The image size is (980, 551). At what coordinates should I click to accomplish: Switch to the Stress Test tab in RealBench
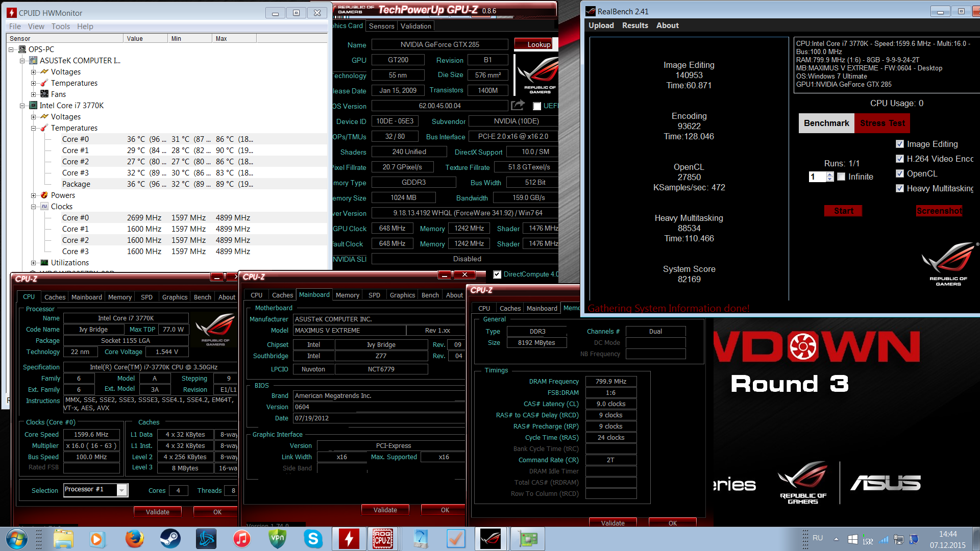tap(883, 123)
